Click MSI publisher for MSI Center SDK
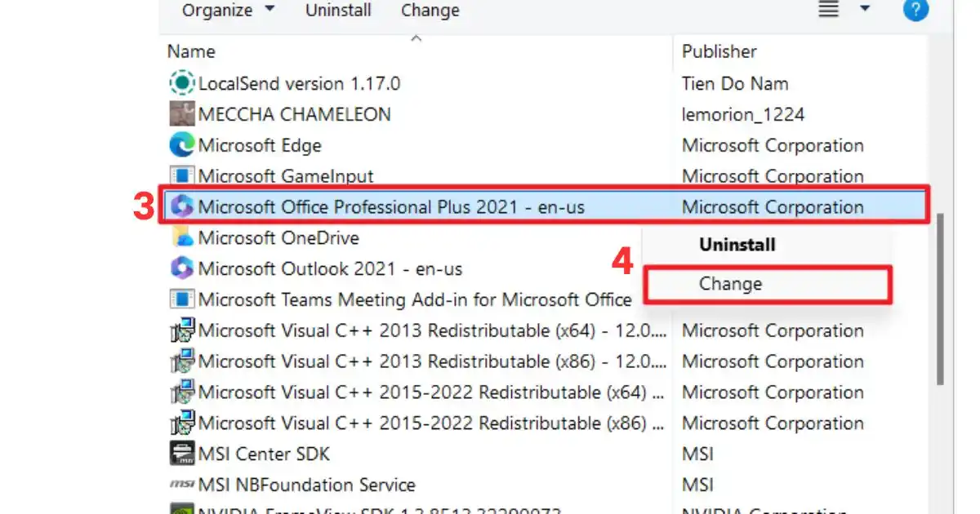This screenshot has width=980, height=514. click(697, 454)
